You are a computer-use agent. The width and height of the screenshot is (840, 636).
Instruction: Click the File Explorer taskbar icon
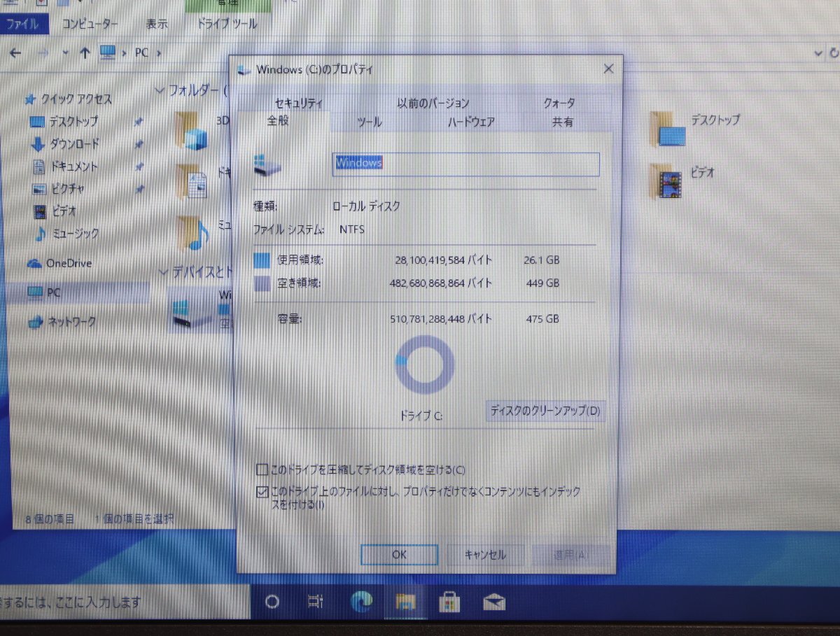pyautogui.click(x=405, y=601)
